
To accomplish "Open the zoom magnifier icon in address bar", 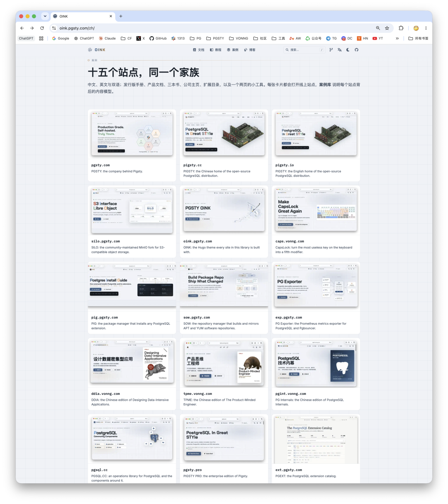I will tap(378, 28).
